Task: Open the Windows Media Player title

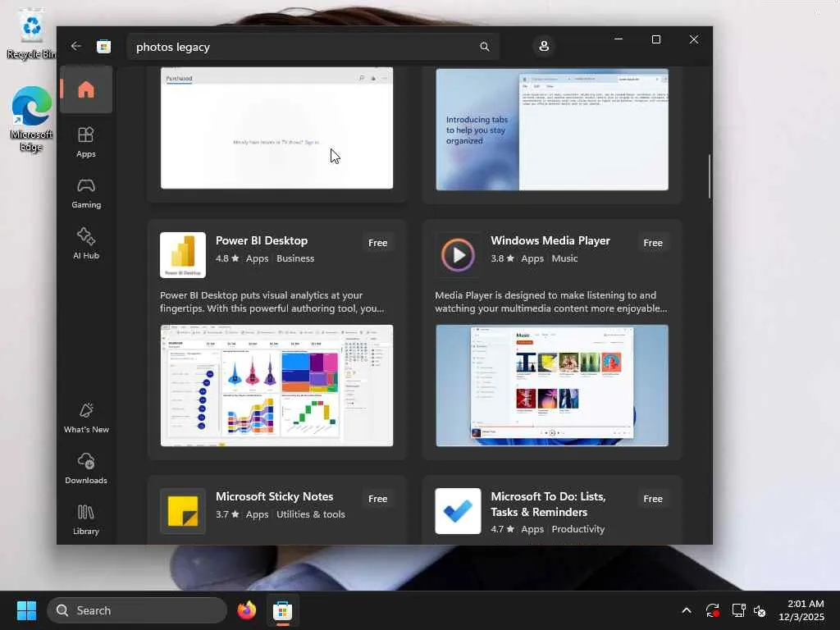Action: tap(550, 240)
